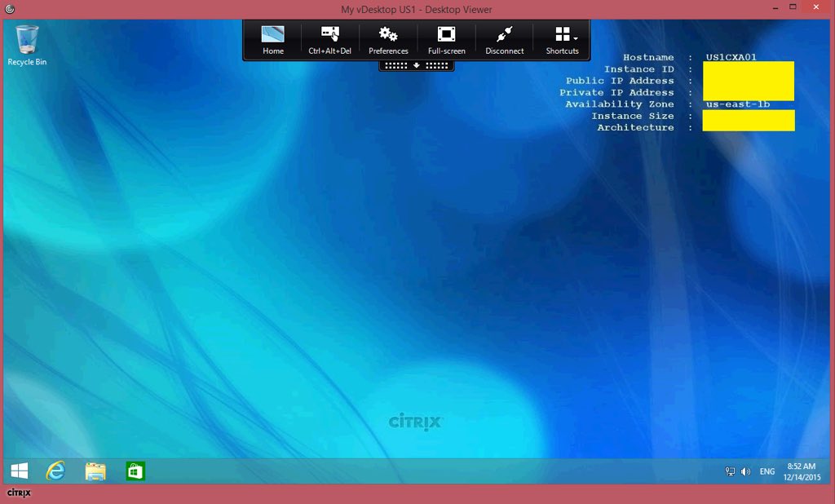Launch Internet Explorer from the taskbar

point(55,471)
